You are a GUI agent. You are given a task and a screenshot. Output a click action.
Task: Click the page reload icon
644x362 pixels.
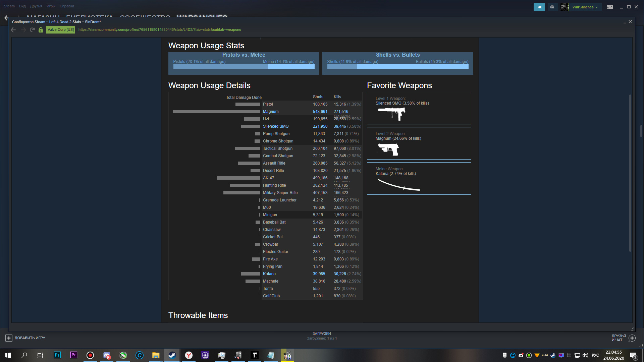pos(32,30)
